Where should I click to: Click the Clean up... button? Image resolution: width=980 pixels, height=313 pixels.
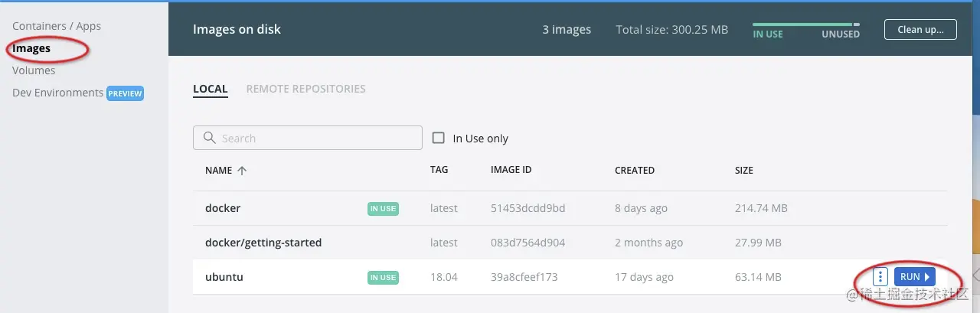[920, 30]
